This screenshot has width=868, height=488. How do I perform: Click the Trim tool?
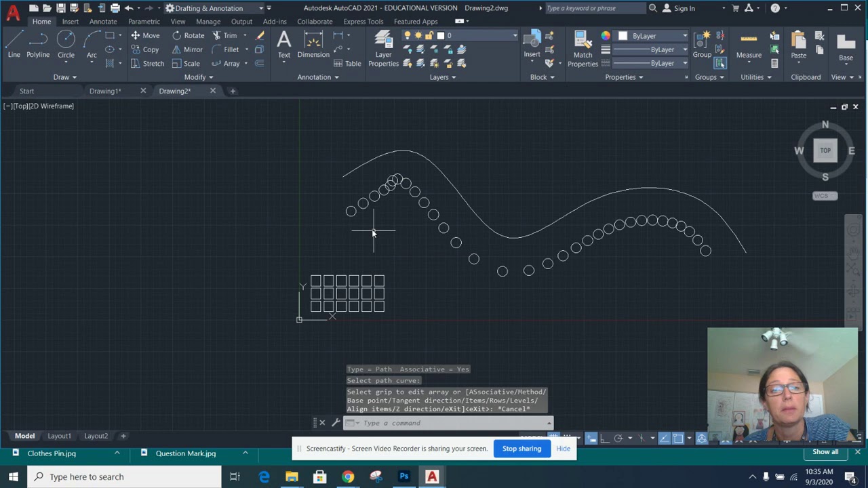(x=224, y=35)
